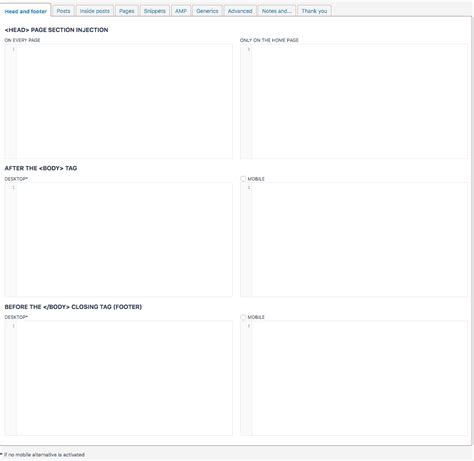Open the Generics tab
This screenshot has width=474, height=461.
point(207,11)
